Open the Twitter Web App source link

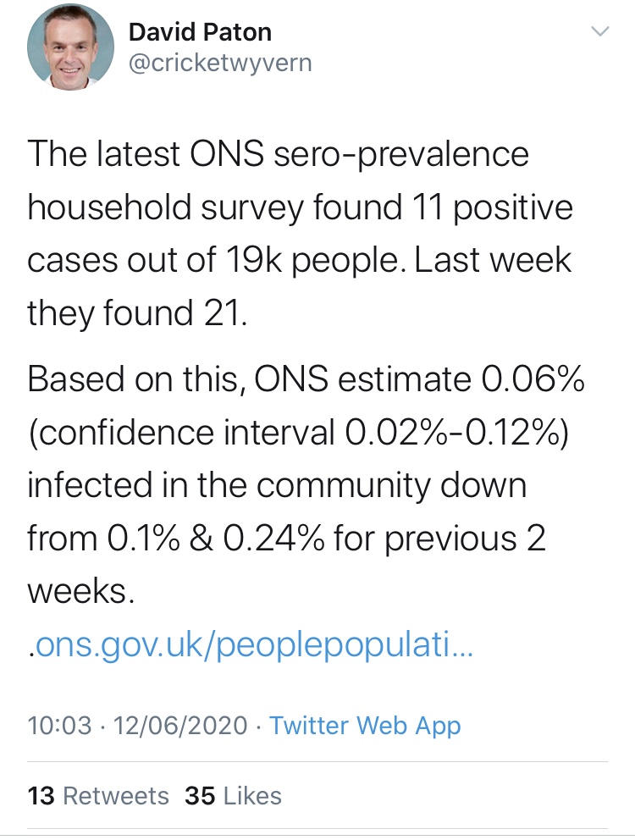(x=365, y=727)
